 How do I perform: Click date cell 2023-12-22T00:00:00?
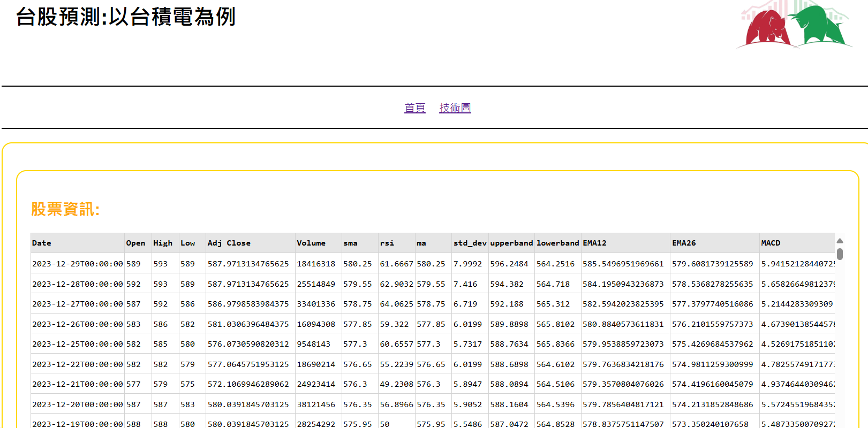pyautogui.click(x=78, y=364)
